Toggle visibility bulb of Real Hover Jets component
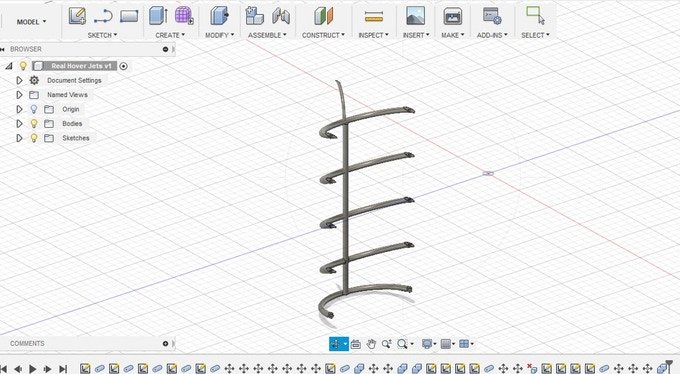This screenshot has height=374, width=680. tap(23, 66)
